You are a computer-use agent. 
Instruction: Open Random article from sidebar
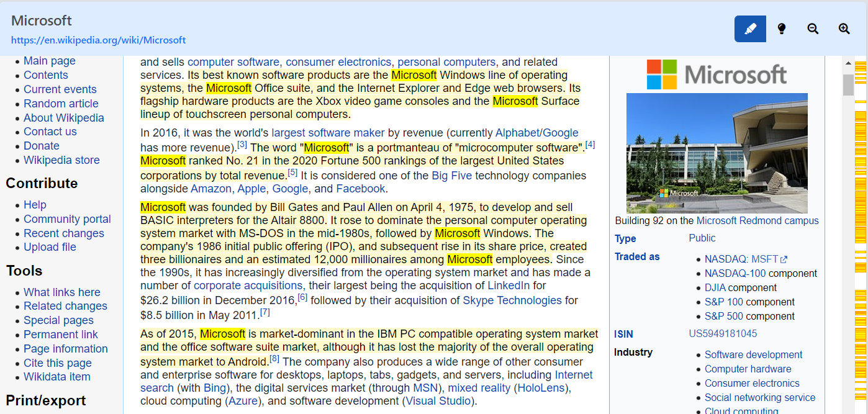click(61, 104)
